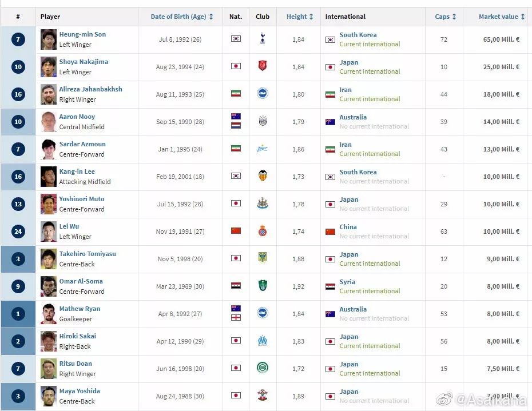Sort by Market value header
The width and height of the screenshot is (532, 411).
pos(502,17)
